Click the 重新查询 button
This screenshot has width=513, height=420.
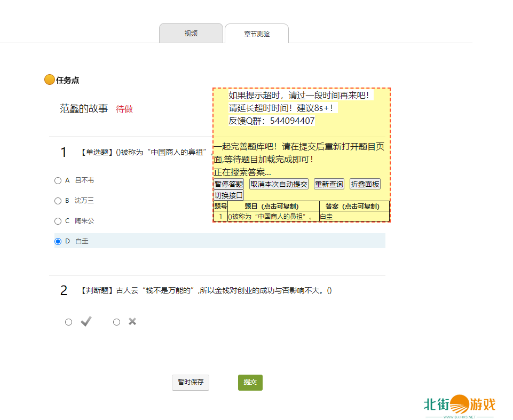coord(329,184)
